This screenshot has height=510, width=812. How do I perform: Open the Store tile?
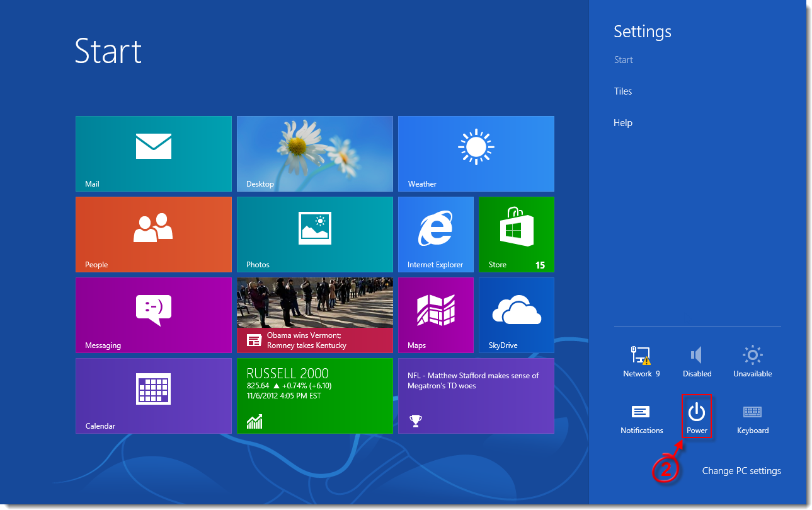[517, 235]
